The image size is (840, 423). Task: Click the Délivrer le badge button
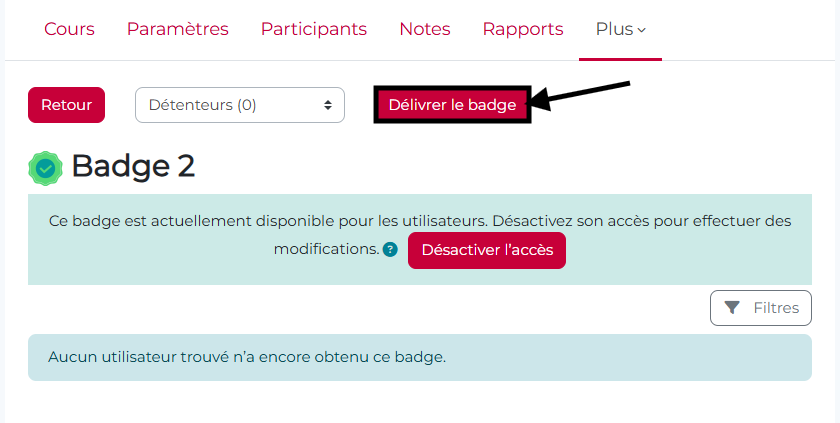tap(452, 105)
